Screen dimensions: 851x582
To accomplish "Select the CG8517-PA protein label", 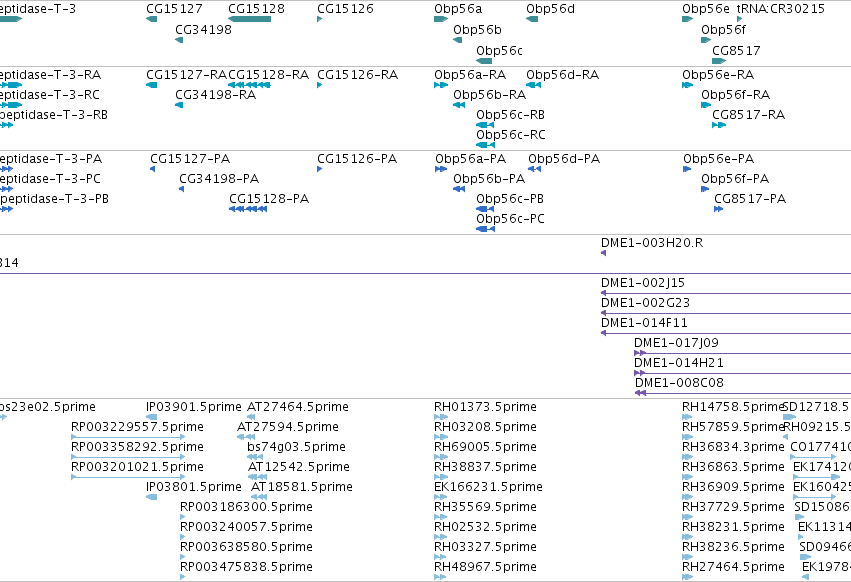I will point(750,199).
